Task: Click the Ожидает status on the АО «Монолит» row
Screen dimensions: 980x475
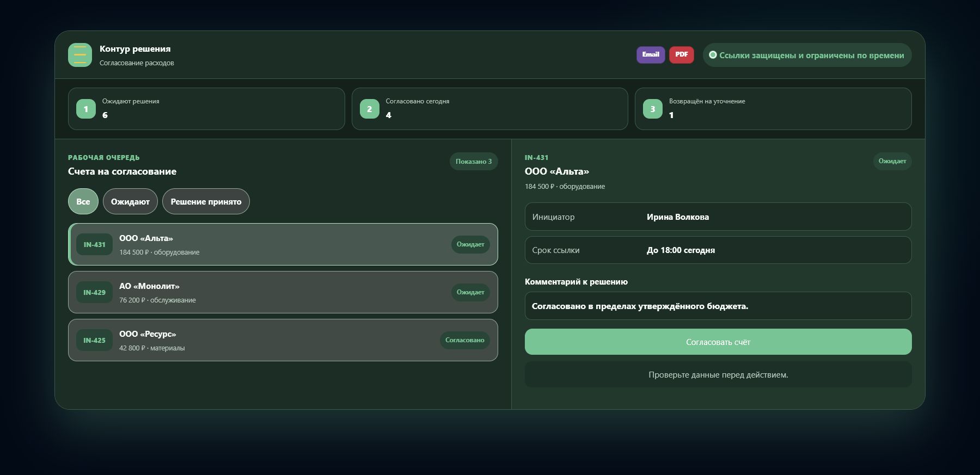Action: click(x=470, y=292)
